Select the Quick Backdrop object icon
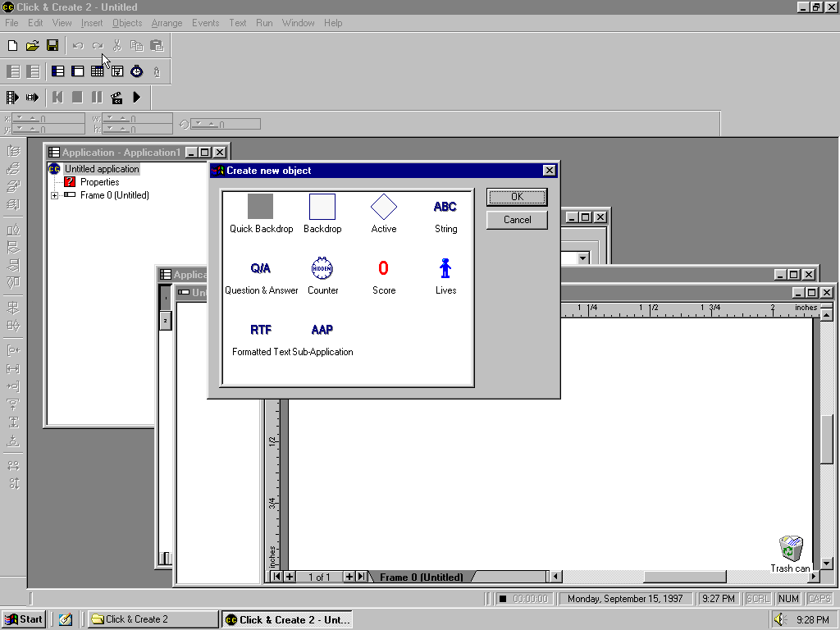This screenshot has width=840, height=630. (x=260, y=207)
